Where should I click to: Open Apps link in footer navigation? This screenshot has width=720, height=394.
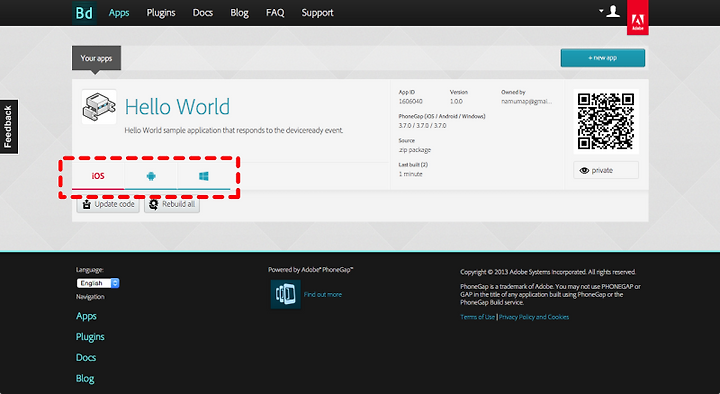(x=86, y=316)
